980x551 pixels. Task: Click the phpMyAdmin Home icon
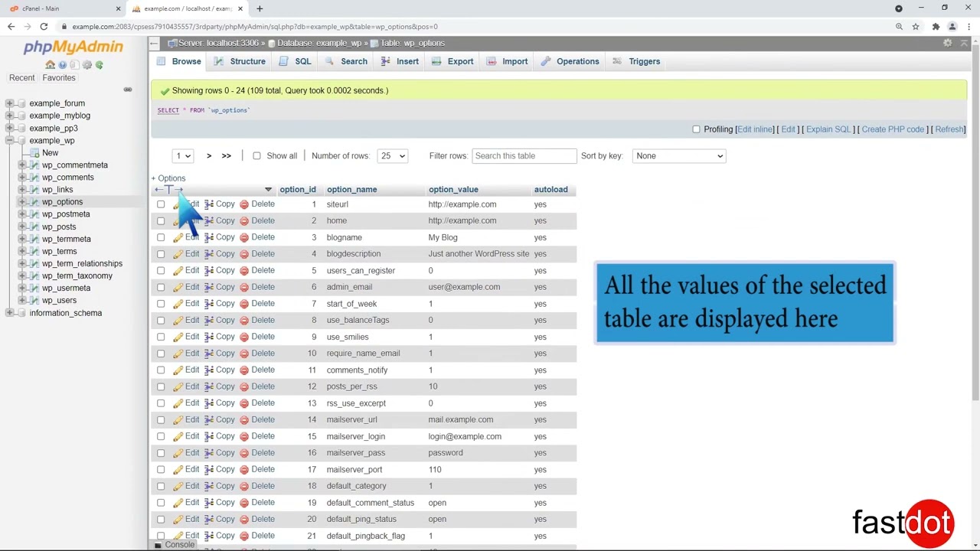(x=51, y=65)
